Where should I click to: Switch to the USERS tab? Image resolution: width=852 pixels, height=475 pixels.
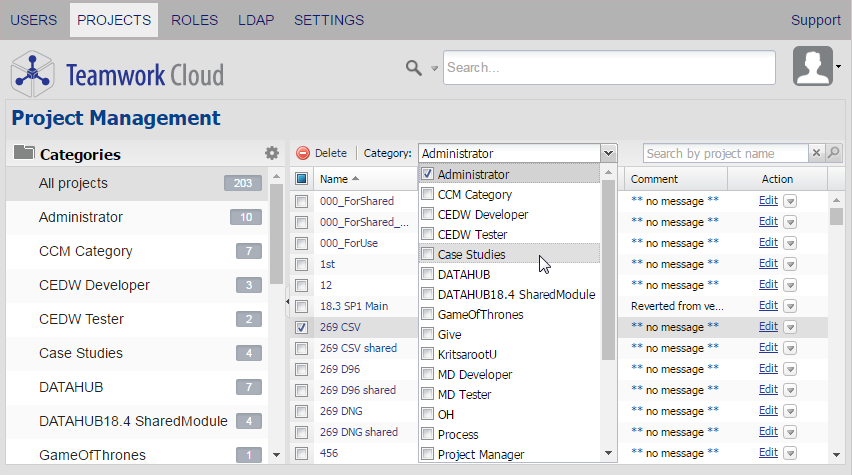(x=34, y=20)
